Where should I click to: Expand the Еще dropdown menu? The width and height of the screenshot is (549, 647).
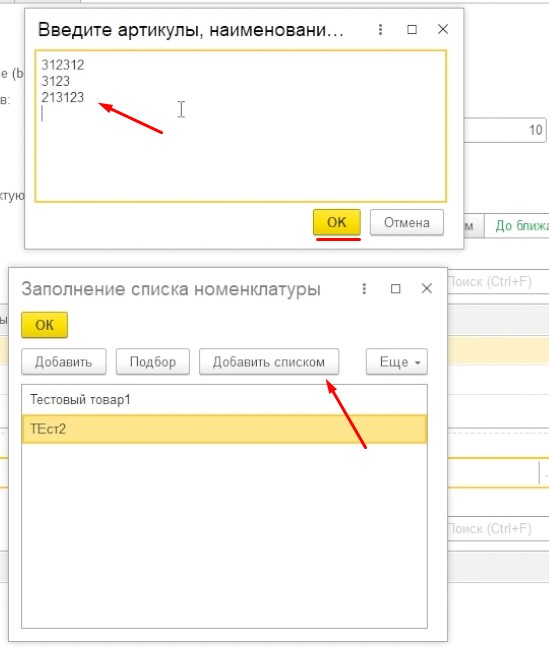(397, 362)
